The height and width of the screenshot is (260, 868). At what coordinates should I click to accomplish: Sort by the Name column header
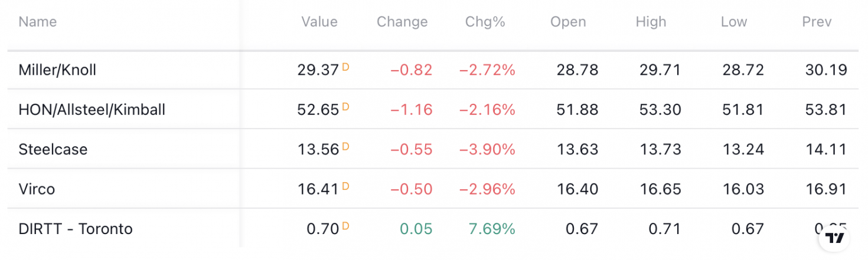point(38,22)
